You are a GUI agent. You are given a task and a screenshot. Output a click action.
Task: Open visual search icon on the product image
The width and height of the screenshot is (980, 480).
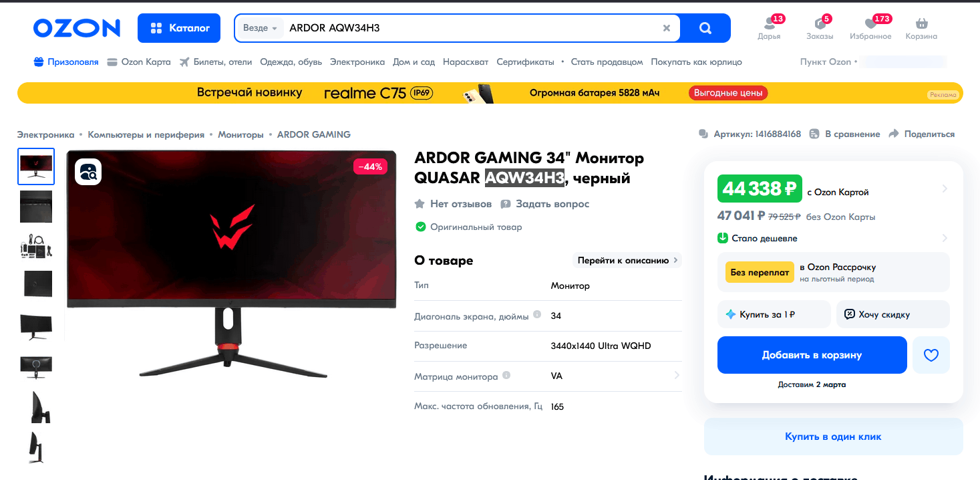pos(88,172)
